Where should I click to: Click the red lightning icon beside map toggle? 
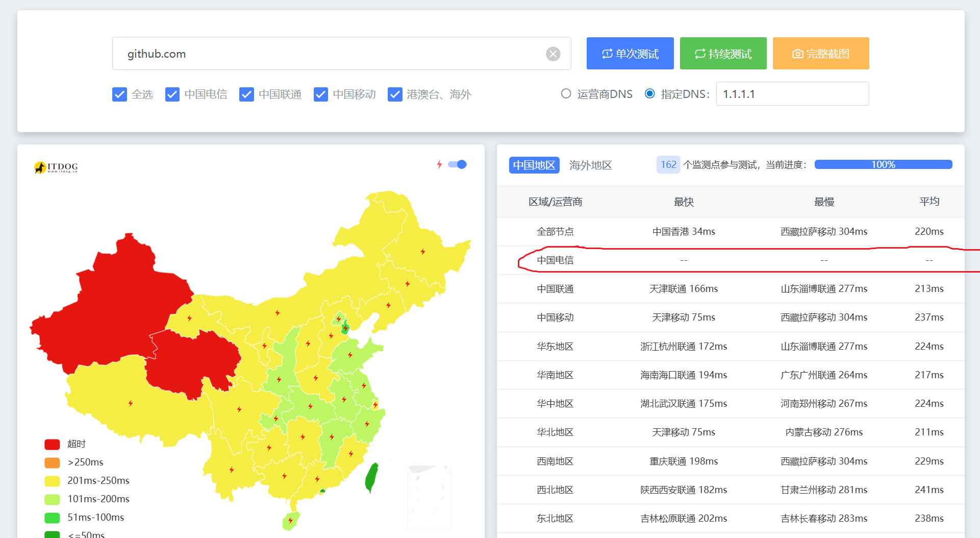click(x=439, y=164)
